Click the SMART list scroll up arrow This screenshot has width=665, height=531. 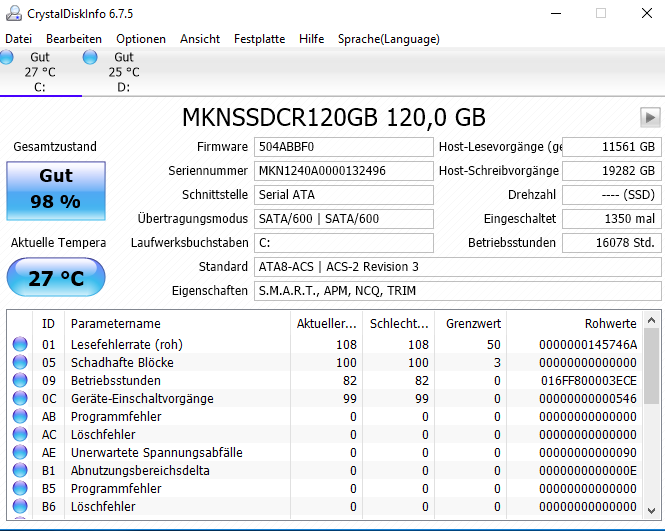652,320
